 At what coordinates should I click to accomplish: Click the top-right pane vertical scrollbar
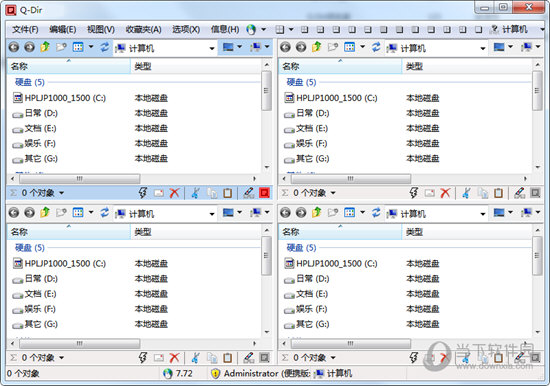click(x=537, y=91)
